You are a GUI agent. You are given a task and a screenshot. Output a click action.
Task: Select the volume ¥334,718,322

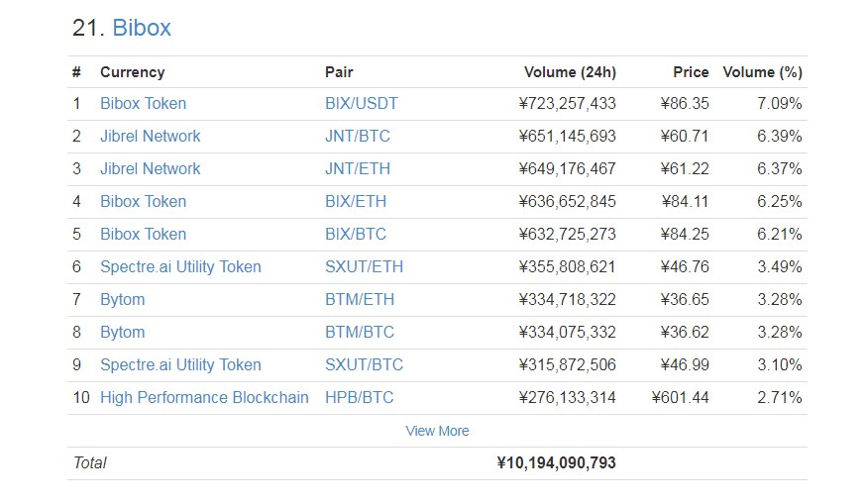568,299
